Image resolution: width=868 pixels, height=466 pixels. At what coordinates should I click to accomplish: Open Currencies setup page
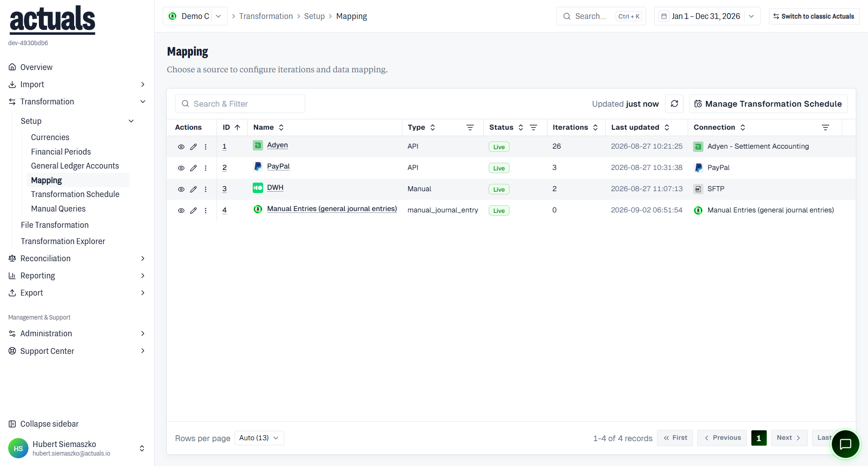(50, 137)
